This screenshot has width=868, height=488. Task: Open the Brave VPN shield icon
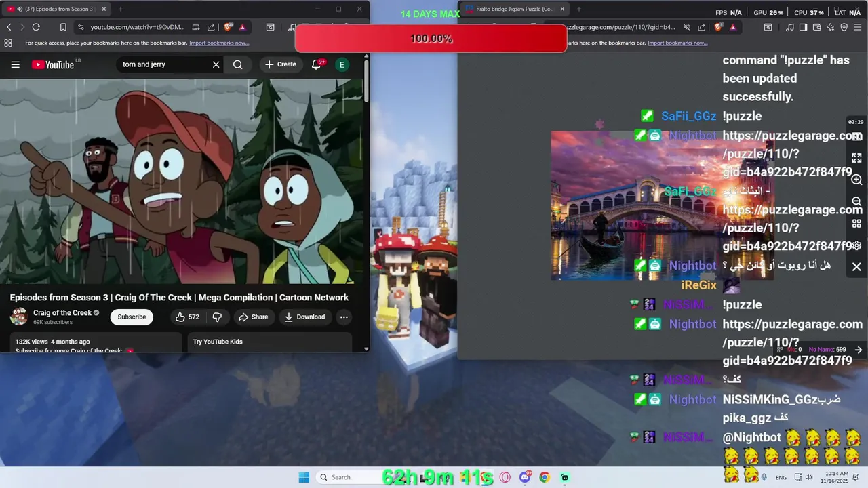(844, 27)
